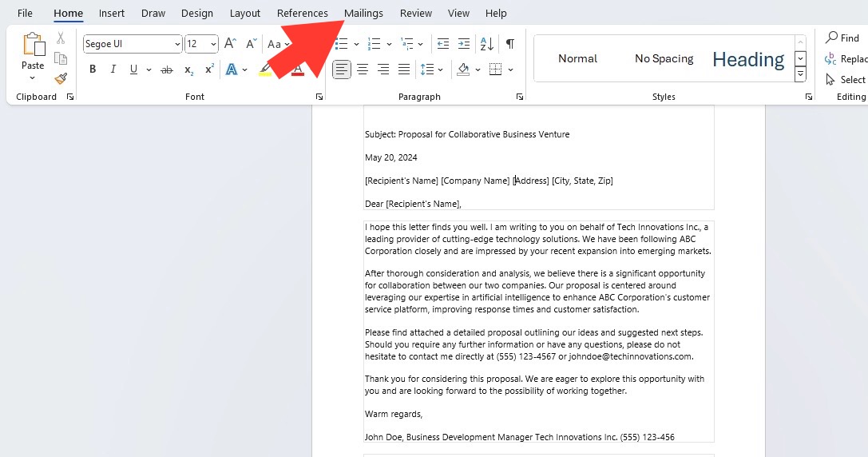Switch to the Design tab

pyautogui.click(x=196, y=13)
